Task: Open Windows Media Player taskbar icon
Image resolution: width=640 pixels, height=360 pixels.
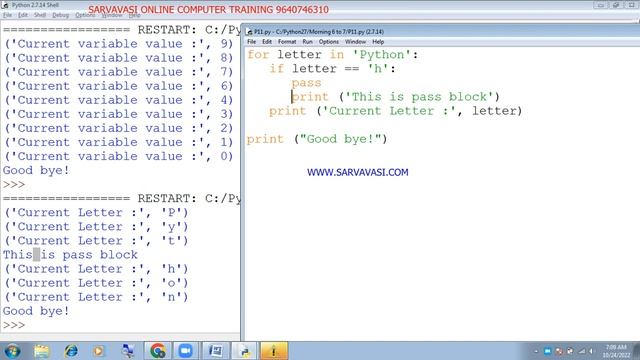Action: point(98,351)
